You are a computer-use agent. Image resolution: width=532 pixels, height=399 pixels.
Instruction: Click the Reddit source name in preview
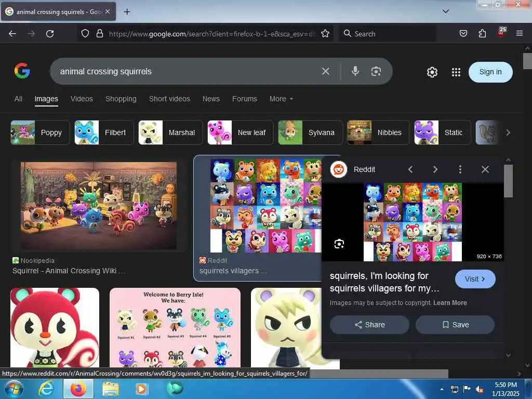pos(364,169)
